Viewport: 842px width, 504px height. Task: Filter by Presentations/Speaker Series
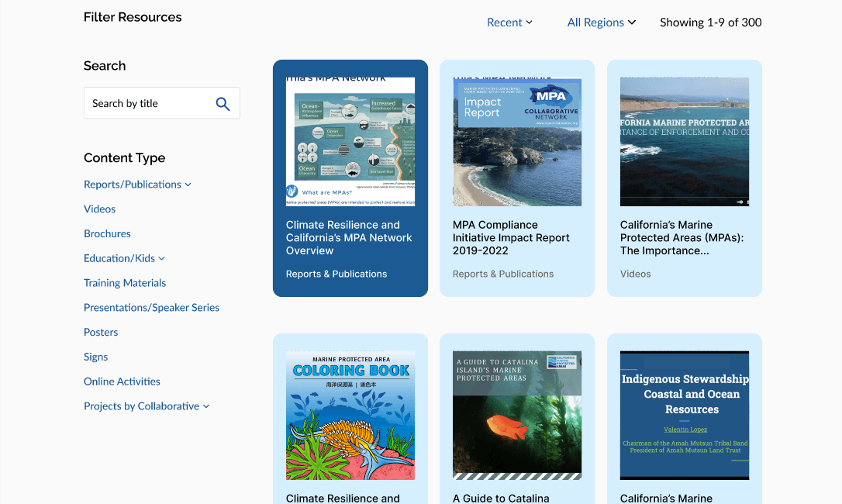pos(151,307)
